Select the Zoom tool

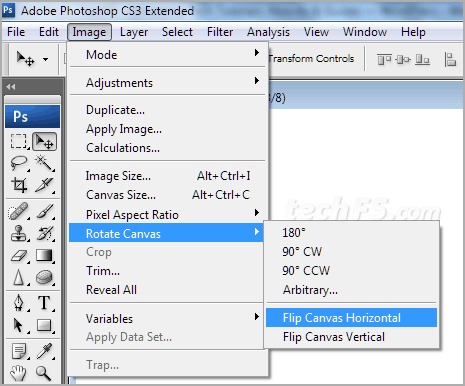click(44, 373)
